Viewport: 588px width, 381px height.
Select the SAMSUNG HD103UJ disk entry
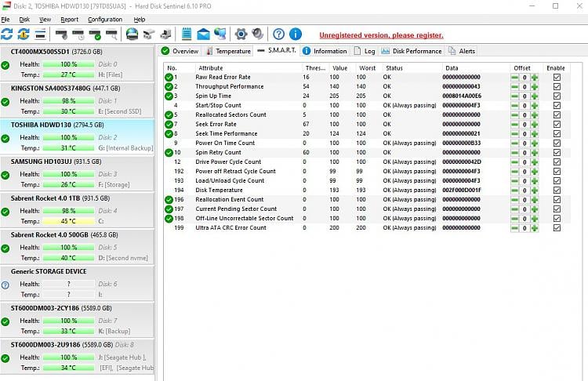78,173
